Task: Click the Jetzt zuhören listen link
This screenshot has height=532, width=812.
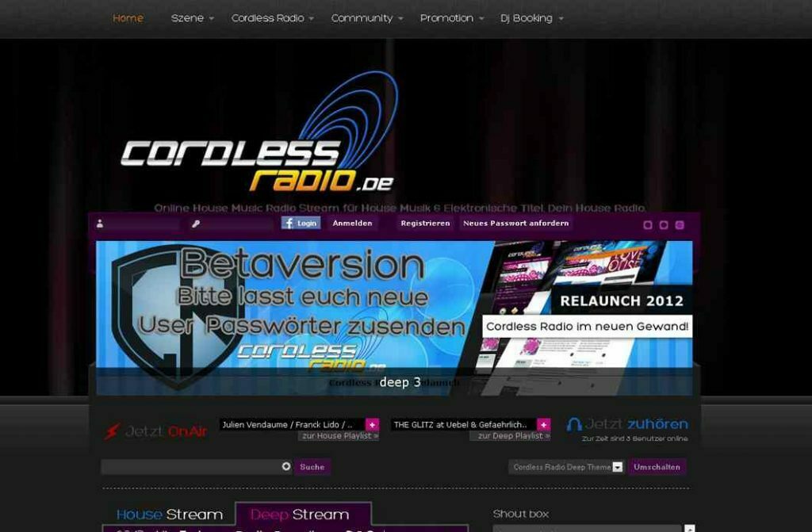Action: (x=637, y=424)
